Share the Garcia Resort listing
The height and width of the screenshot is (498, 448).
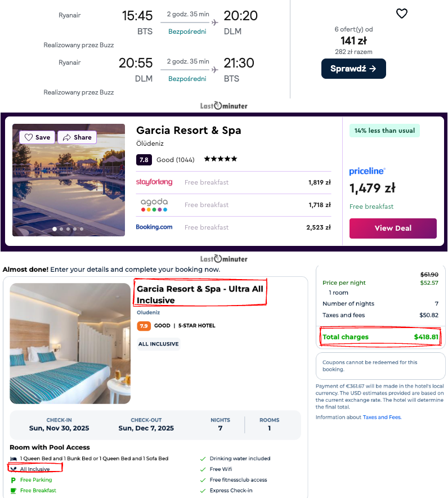[x=77, y=137]
